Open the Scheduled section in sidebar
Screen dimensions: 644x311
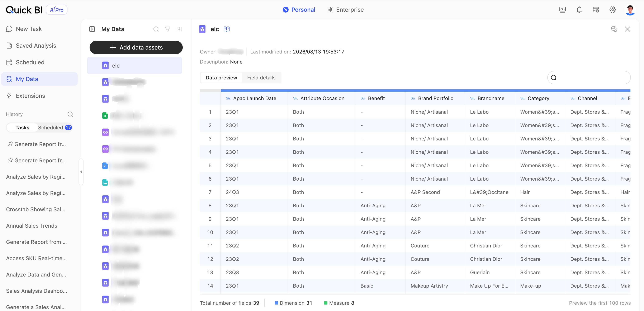coord(39,62)
